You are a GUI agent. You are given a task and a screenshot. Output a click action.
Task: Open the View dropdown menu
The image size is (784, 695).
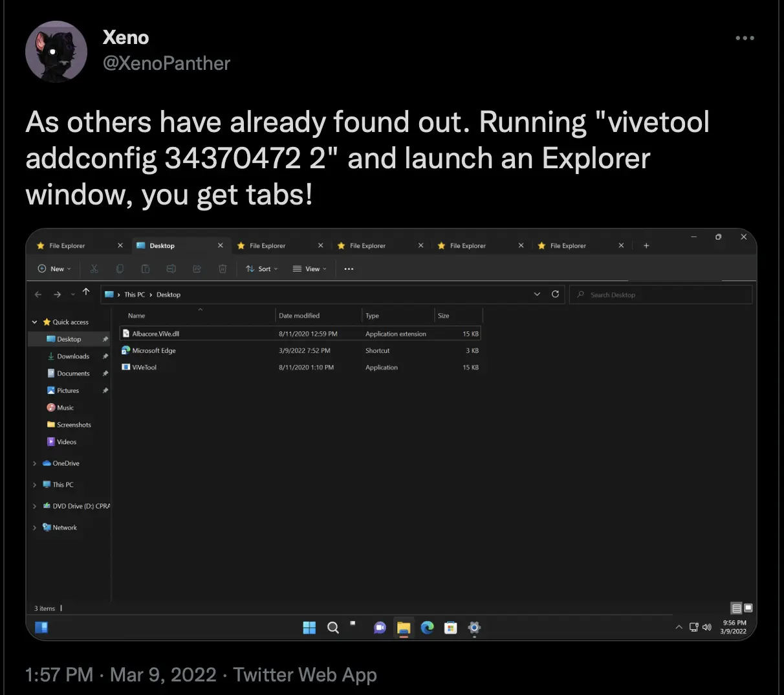(310, 269)
